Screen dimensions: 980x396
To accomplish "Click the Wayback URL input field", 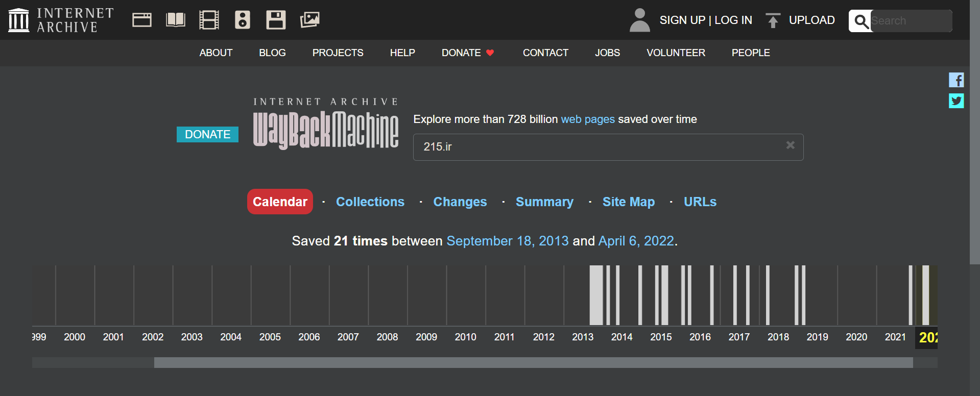I will 597,147.
